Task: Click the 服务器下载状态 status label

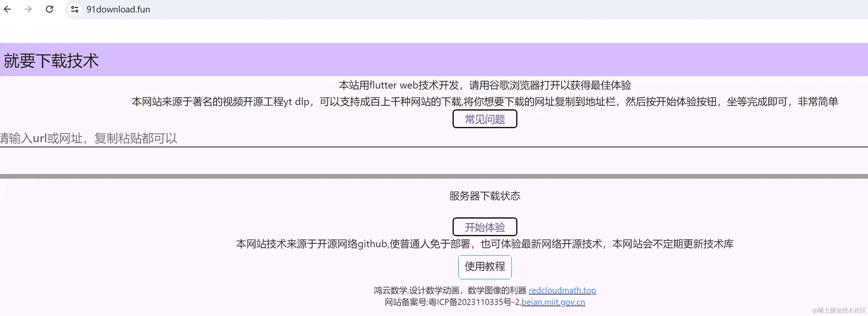Action: 485,196
